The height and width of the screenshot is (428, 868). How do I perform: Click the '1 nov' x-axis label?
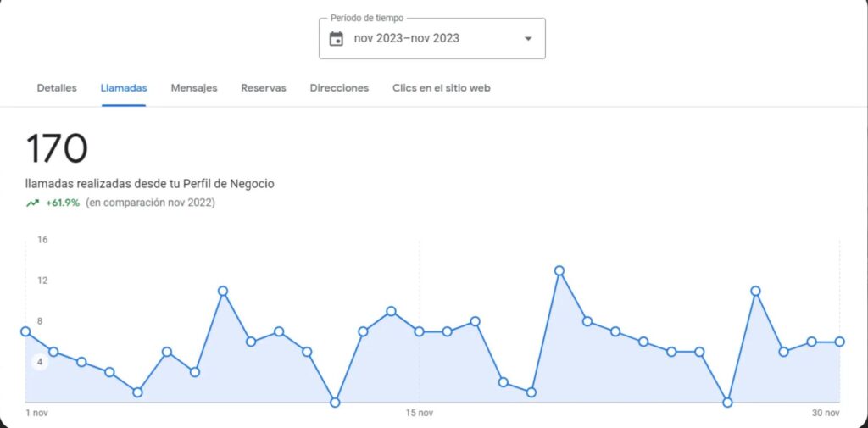tap(37, 413)
